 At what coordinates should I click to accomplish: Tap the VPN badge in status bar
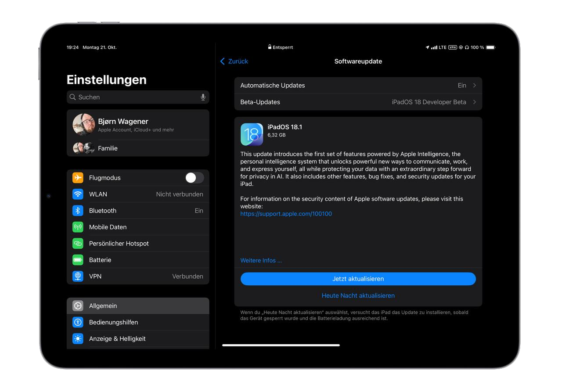click(452, 47)
